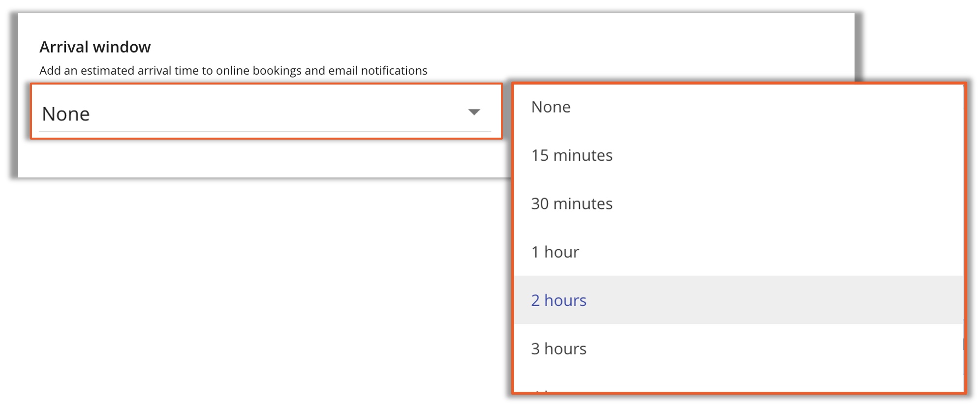980x408 pixels.
Task: Click the scrollbar track beside 15 minutes
Action: (x=963, y=155)
